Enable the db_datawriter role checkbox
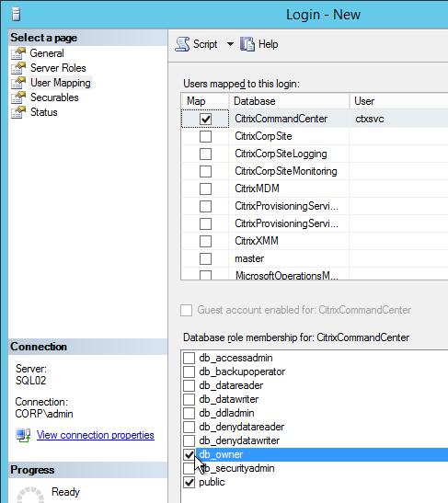 (x=189, y=399)
